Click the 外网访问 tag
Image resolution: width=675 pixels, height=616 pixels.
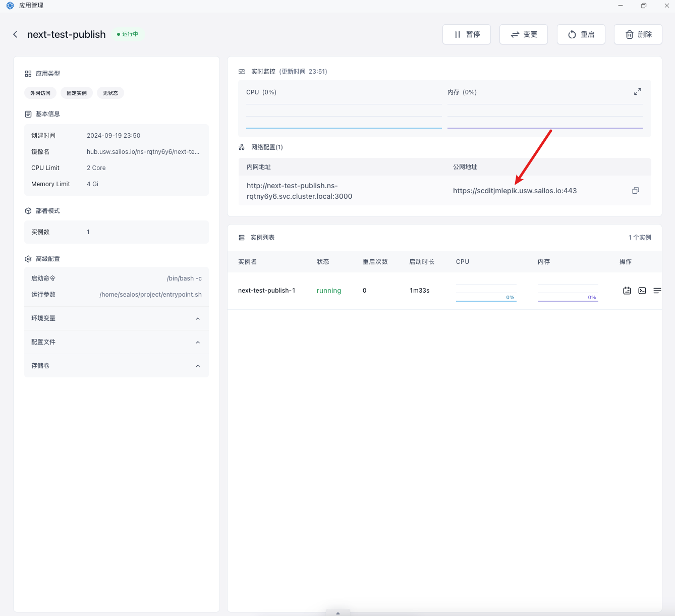coord(40,93)
